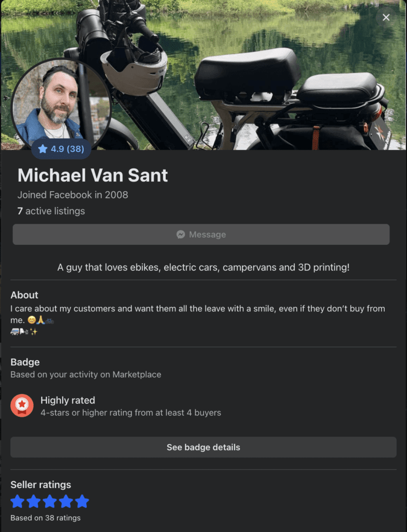407x532 pixels.
Task: Open the See badge details button
Action: (203, 447)
